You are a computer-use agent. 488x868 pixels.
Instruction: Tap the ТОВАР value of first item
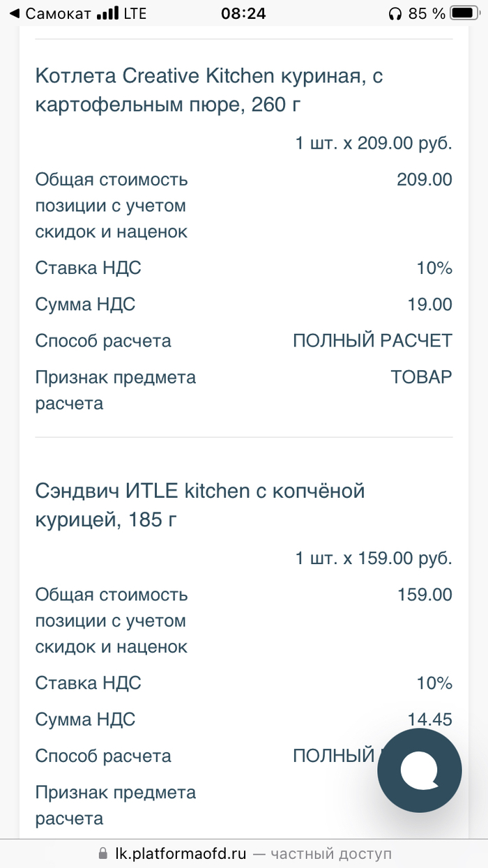pos(421,377)
